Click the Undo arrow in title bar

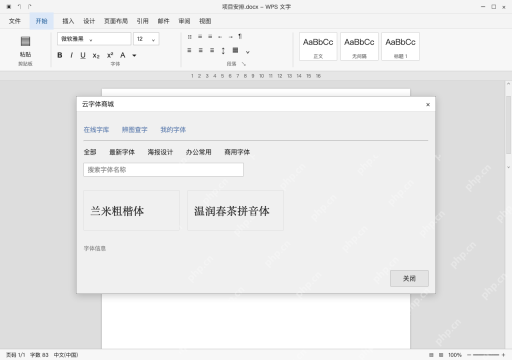tap(19, 6)
